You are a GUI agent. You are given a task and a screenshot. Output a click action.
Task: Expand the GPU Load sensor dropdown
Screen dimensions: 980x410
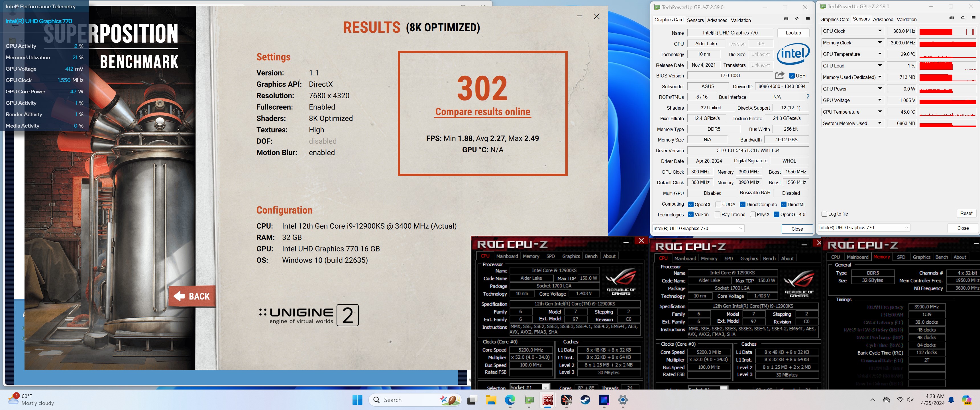click(880, 65)
